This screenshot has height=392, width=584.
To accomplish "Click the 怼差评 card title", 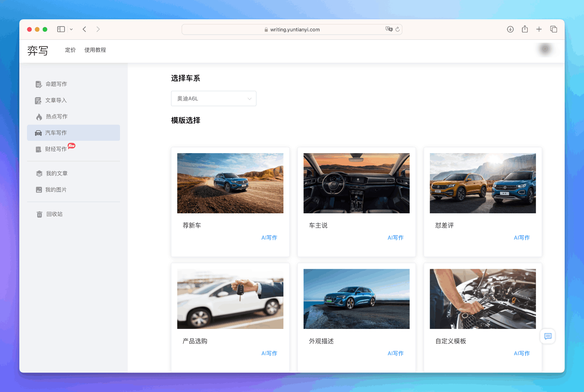I will (444, 225).
